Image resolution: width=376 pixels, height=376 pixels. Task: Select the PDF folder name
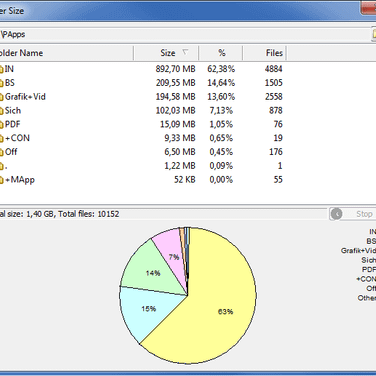pyautogui.click(x=12, y=124)
